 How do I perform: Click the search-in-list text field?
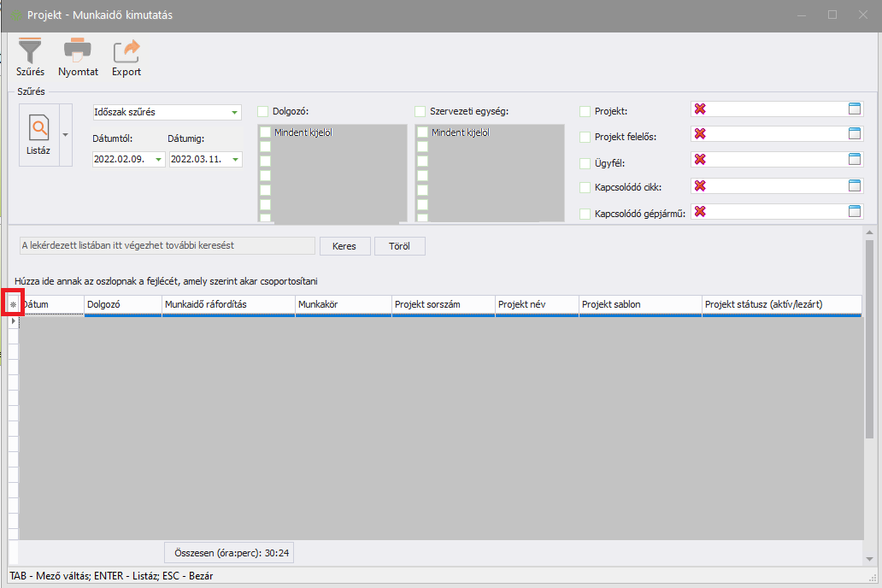166,245
